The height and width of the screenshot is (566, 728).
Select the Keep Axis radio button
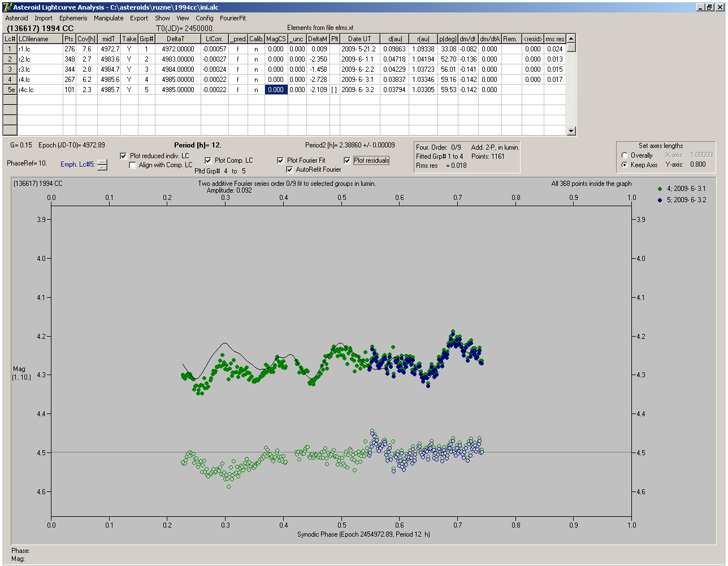point(625,165)
